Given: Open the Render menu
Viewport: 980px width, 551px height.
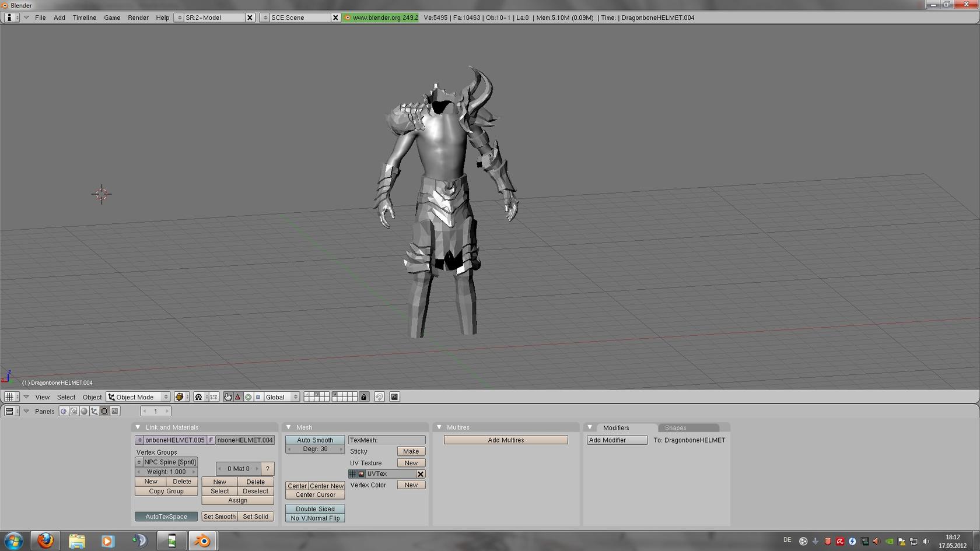Looking at the screenshot, I should pyautogui.click(x=138, y=17).
